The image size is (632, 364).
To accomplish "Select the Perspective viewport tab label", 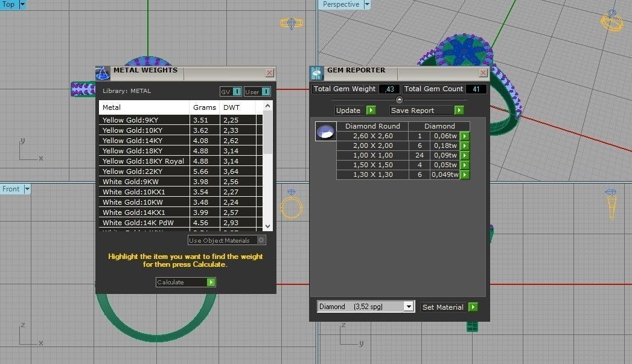I will pos(340,4).
